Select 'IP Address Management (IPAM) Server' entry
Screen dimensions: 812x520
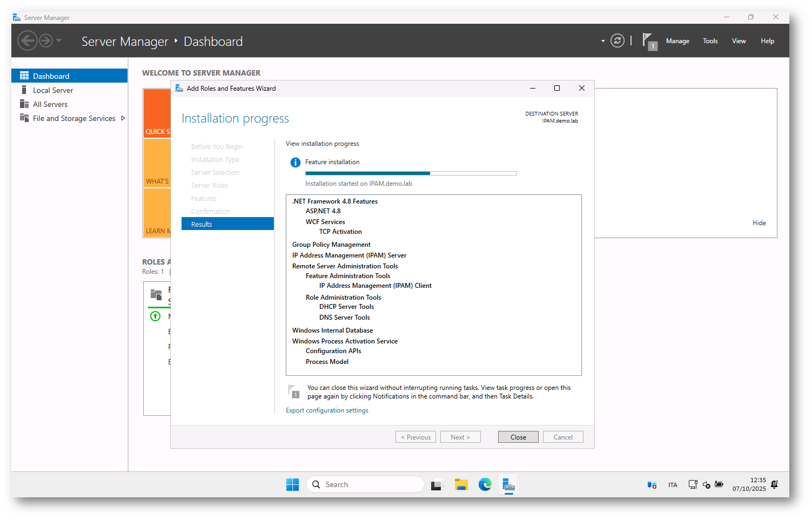pyautogui.click(x=349, y=255)
